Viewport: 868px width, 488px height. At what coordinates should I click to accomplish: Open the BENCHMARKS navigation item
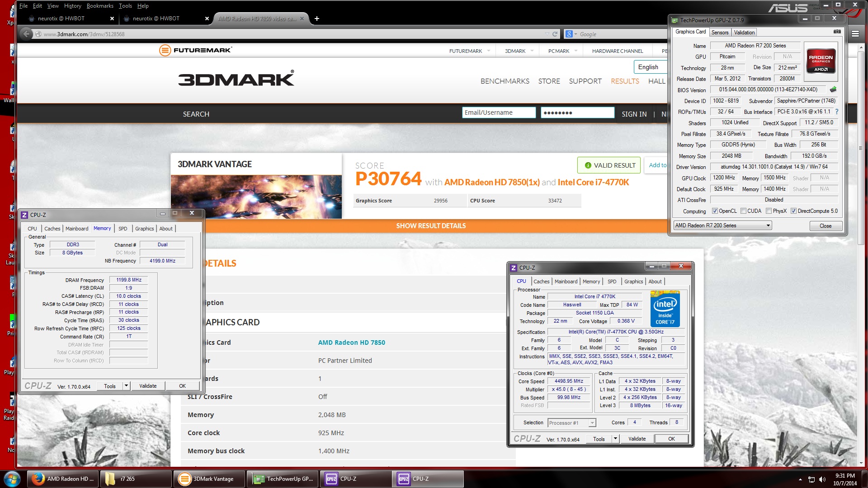pyautogui.click(x=505, y=81)
